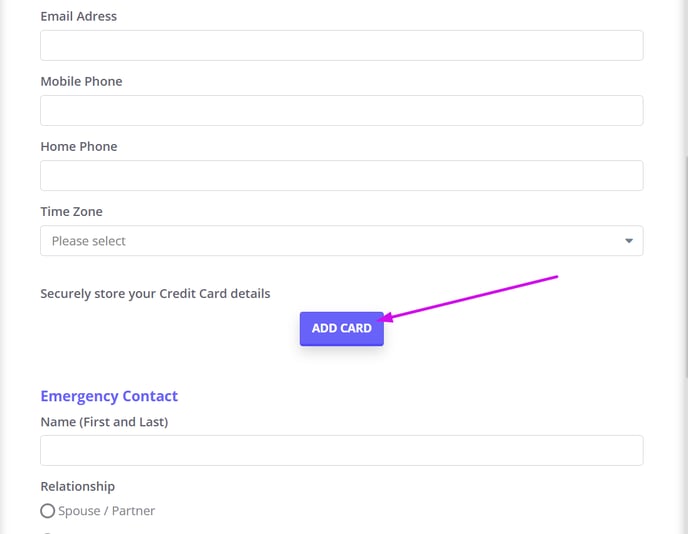Focus the Emergency Contact name field
This screenshot has width=688, height=534.
click(342, 450)
